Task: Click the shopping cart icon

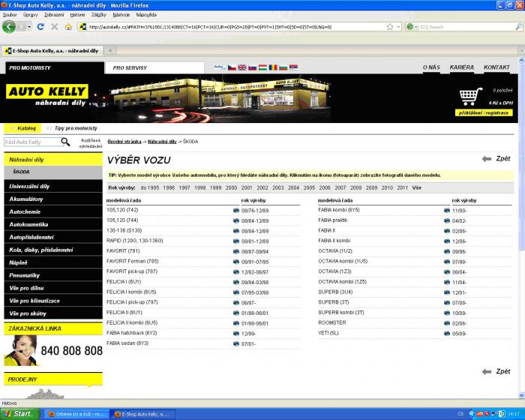Action: click(x=470, y=97)
